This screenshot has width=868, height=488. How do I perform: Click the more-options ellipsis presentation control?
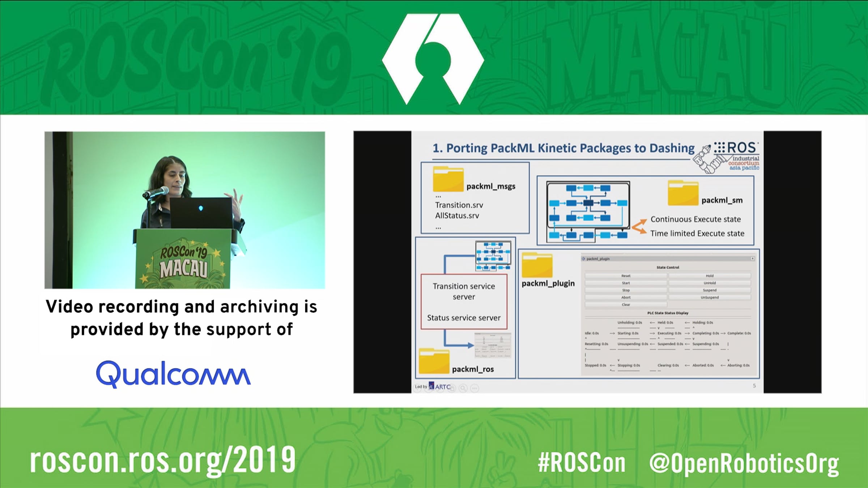click(475, 388)
